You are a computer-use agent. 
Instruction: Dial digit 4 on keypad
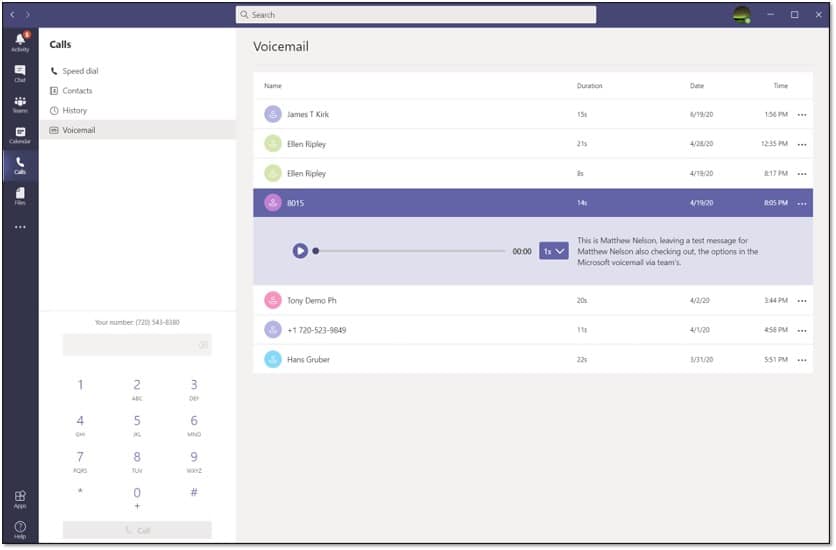click(x=80, y=425)
